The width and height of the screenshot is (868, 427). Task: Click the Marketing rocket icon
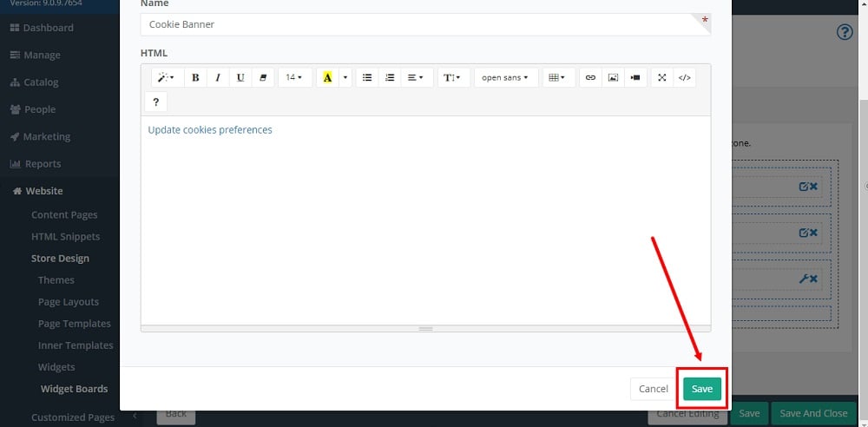point(15,136)
